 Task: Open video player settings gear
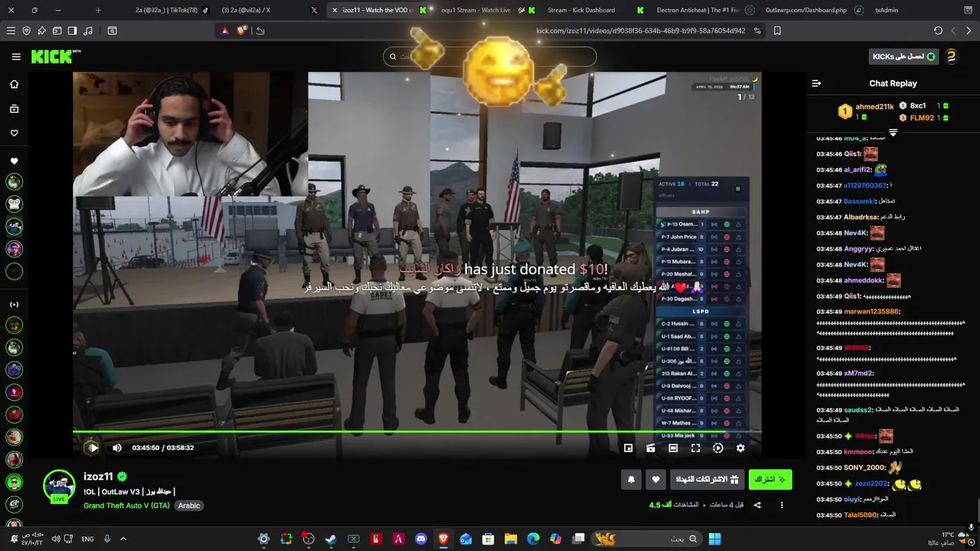click(x=740, y=448)
